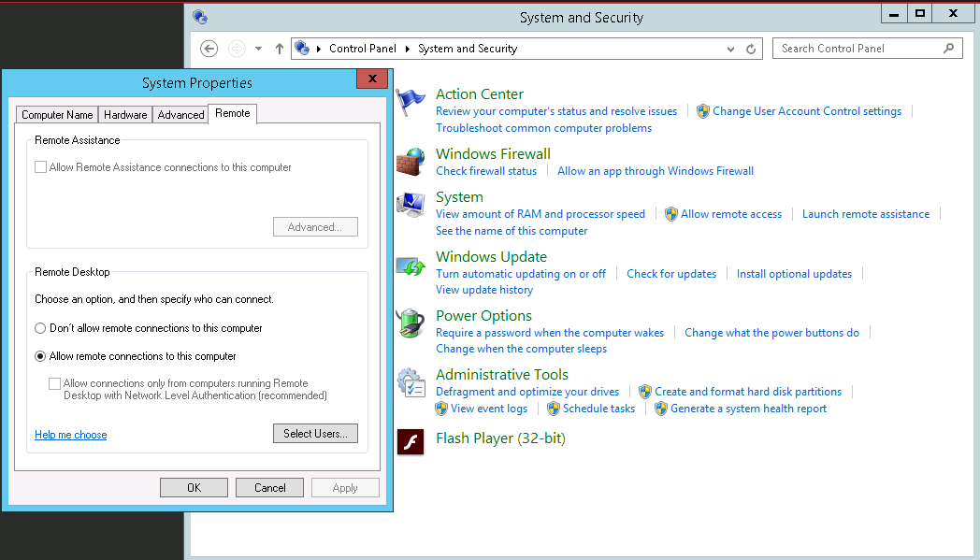Open the recent locations dropdown arrow
The height and width of the screenshot is (560, 980).
pyautogui.click(x=258, y=49)
